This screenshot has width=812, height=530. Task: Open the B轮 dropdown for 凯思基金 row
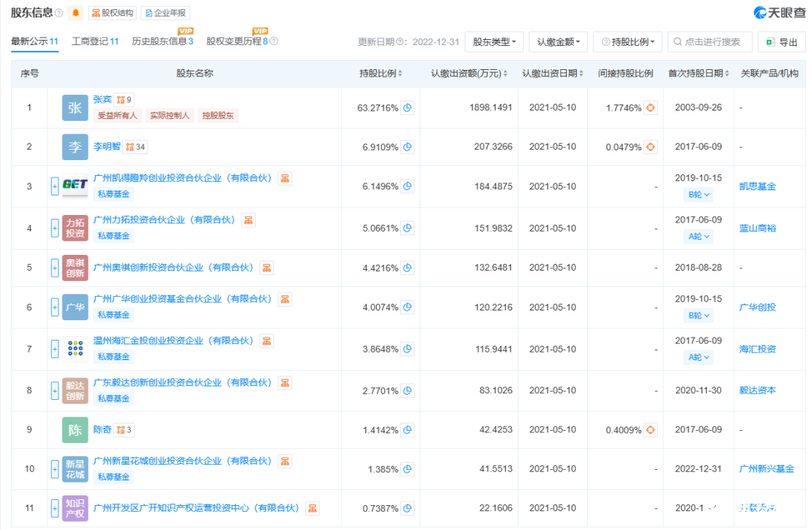pyautogui.click(x=698, y=195)
